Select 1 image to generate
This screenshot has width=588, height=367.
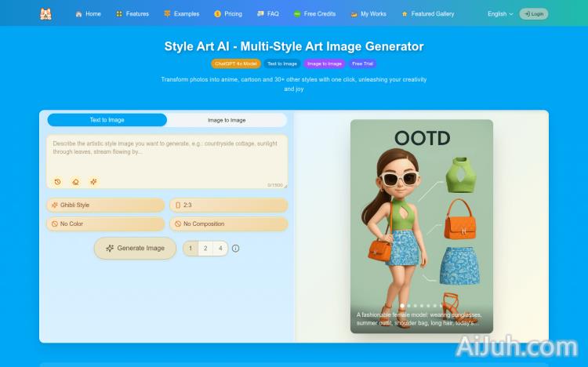191,249
